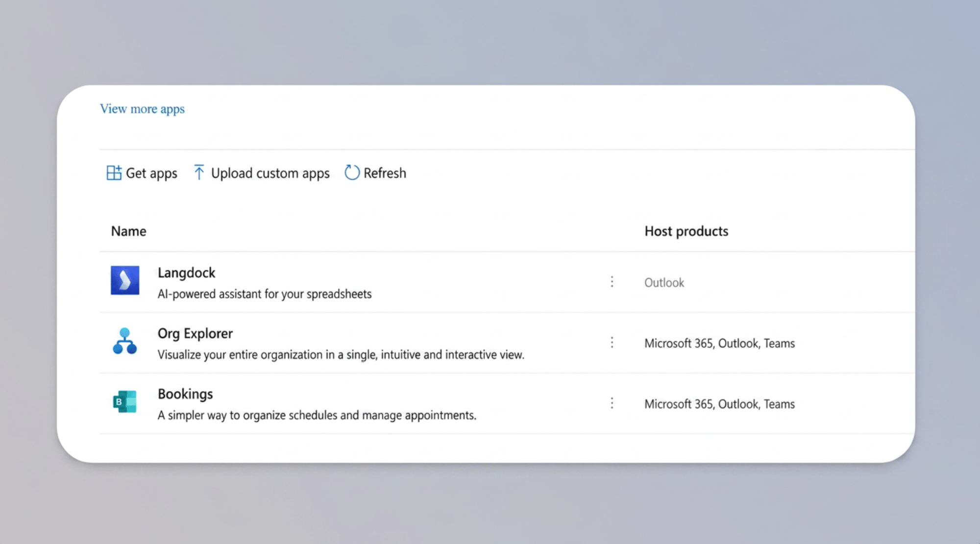Click the Org Explorer app icon
Screen dimensions: 980x544
pos(125,341)
